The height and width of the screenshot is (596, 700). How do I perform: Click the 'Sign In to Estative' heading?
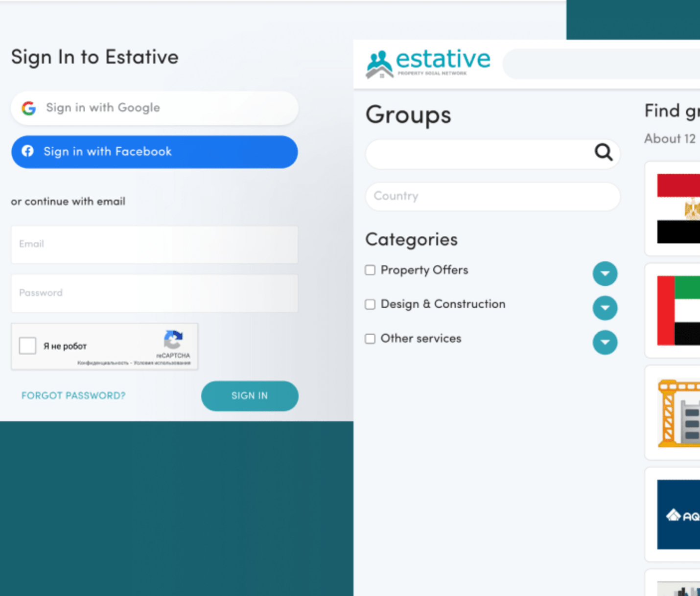click(x=95, y=57)
